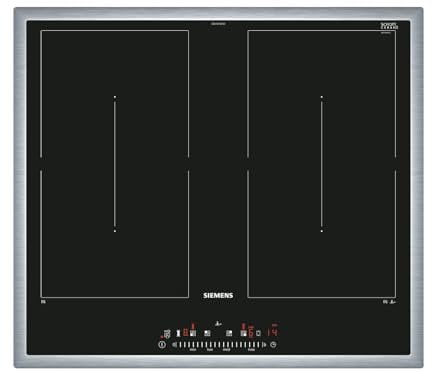Select the rear-left cooking zone indicator

pos(207,333)
